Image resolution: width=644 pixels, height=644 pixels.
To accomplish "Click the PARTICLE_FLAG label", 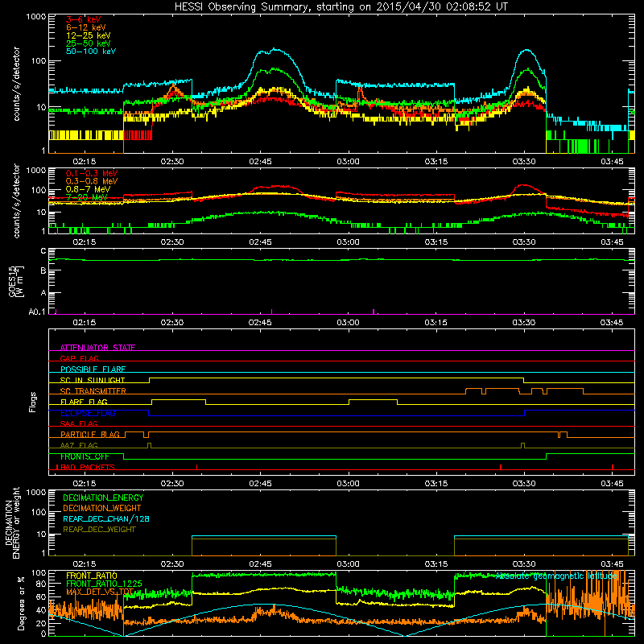I will pyautogui.click(x=90, y=435).
